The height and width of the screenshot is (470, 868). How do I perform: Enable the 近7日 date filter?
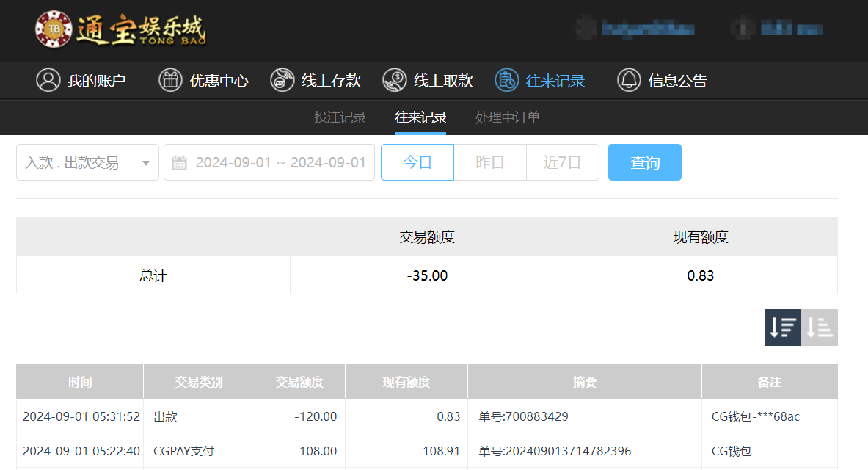(562, 162)
